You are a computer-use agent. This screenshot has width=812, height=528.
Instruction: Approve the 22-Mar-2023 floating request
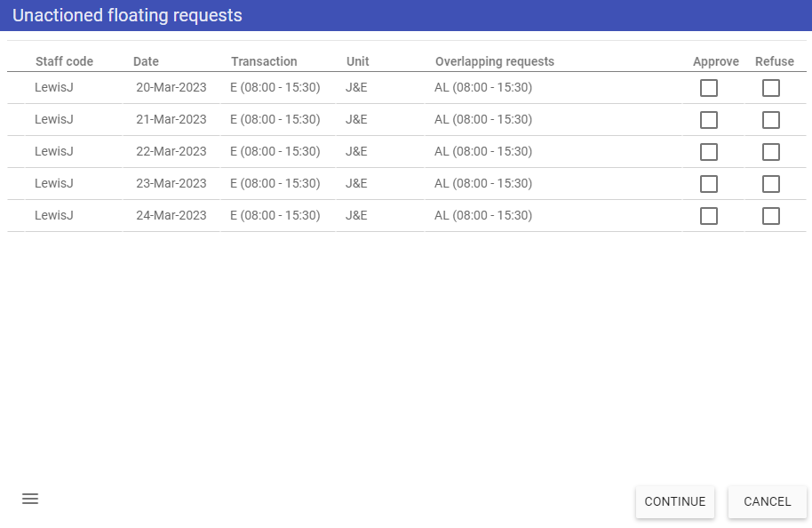point(708,152)
